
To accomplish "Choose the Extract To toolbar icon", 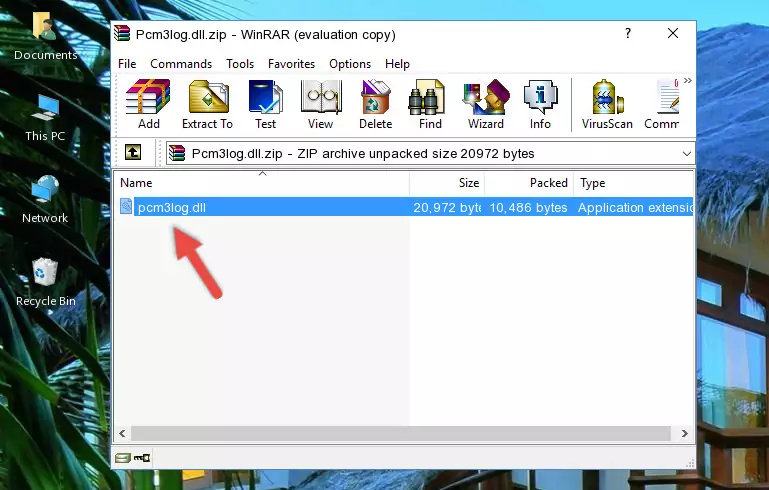I will 207,104.
